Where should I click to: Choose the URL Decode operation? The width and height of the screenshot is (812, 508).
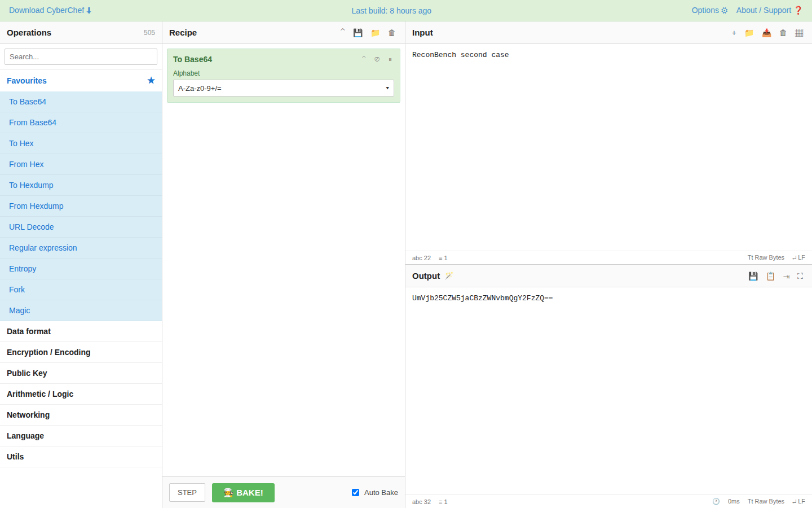[81, 227]
